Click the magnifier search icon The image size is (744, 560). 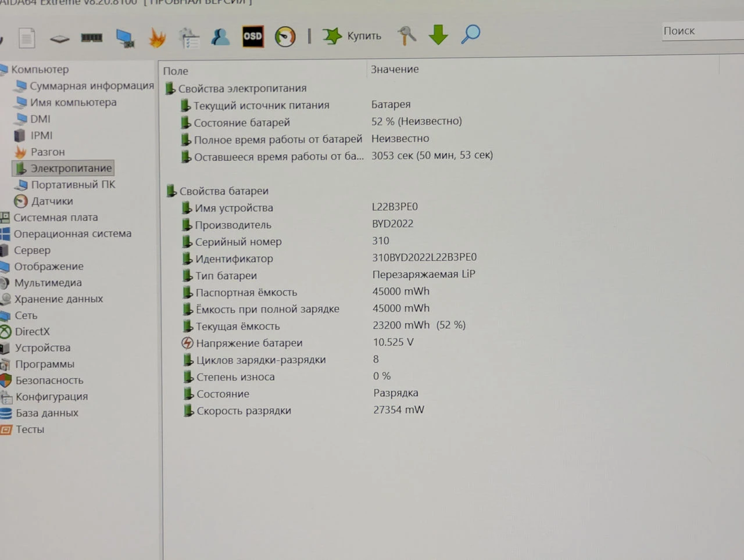(x=470, y=34)
